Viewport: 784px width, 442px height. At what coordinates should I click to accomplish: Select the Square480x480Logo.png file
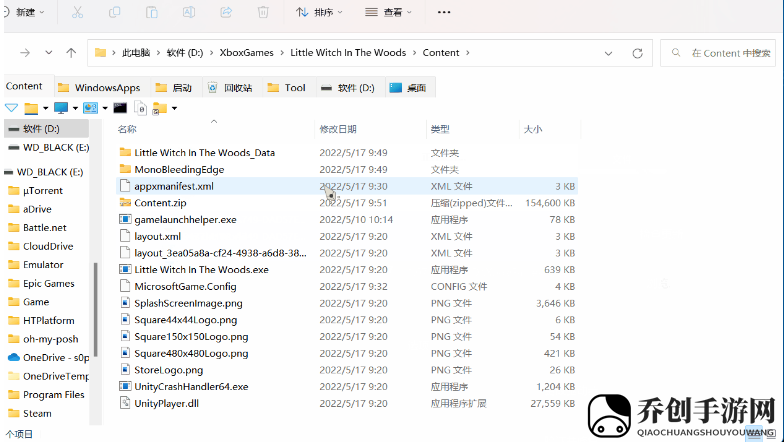[x=191, y=354]
